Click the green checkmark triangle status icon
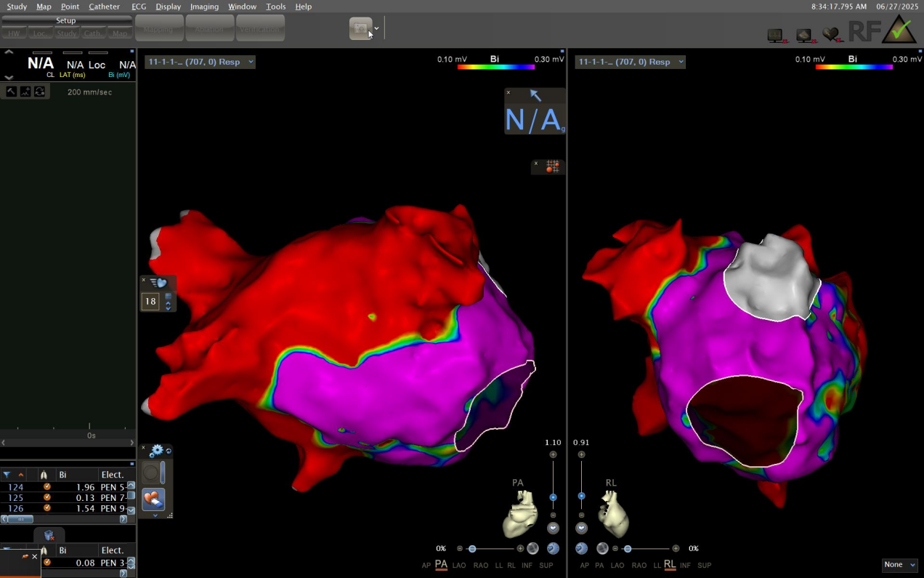The height and width of the screenshot is (578, 924). tap(901, 31)
